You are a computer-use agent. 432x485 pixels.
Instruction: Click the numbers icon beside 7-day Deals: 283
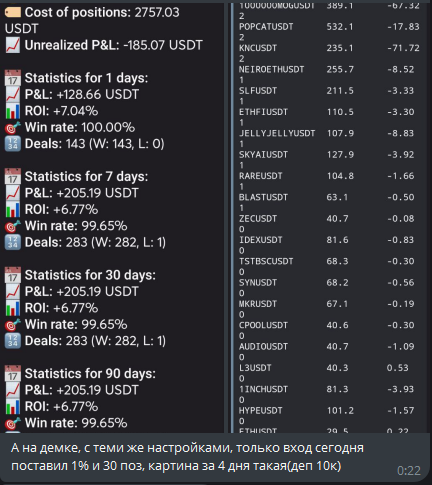coord(13,242)
